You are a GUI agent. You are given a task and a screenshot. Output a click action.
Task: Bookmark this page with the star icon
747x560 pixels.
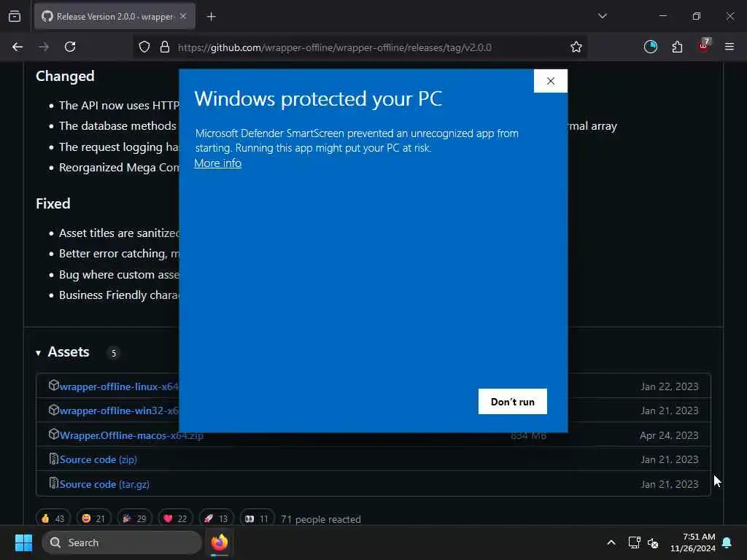[576, 47]
